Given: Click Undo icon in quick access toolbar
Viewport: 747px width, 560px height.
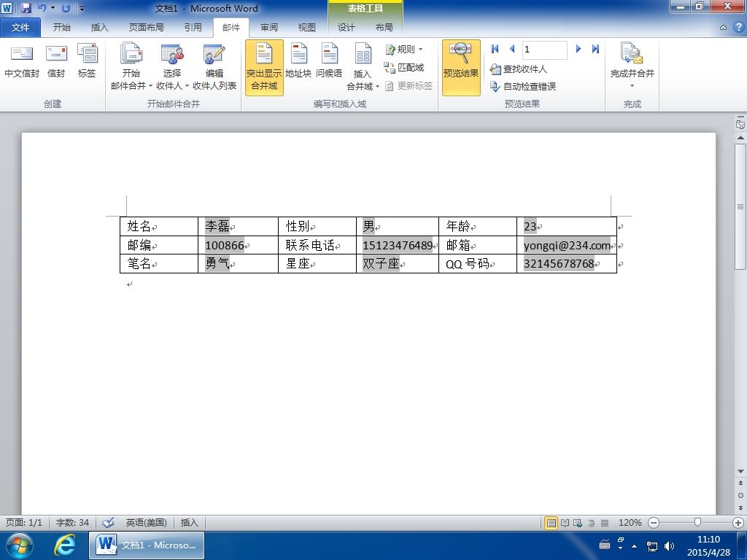Looking at the screenshot, I should 42,8.
